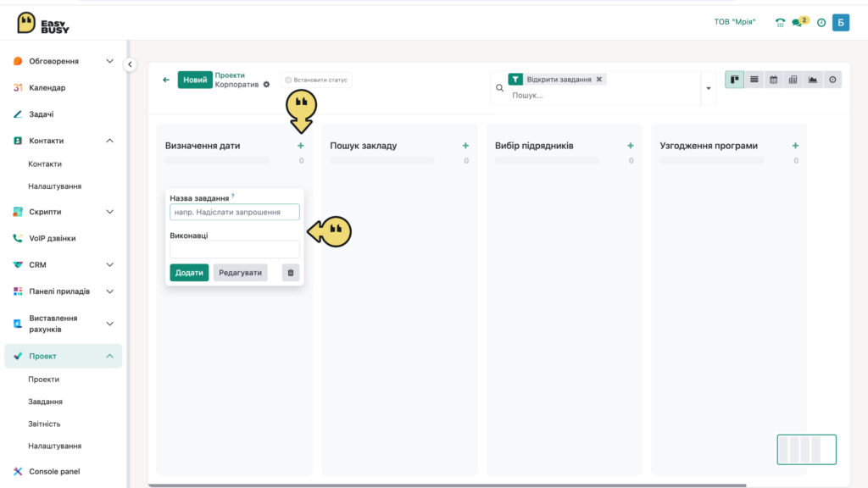
Task: Click into the Виконавці field
Action: pos(235,249)
